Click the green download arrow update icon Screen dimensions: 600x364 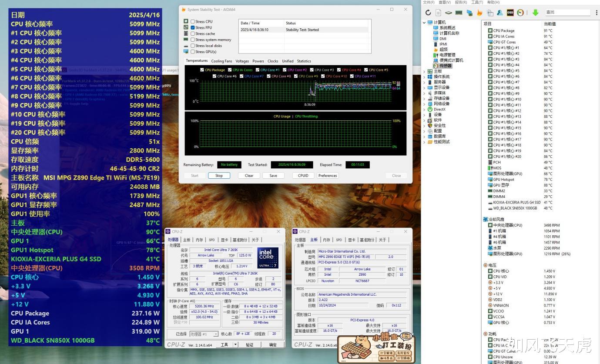pos(536,13)
